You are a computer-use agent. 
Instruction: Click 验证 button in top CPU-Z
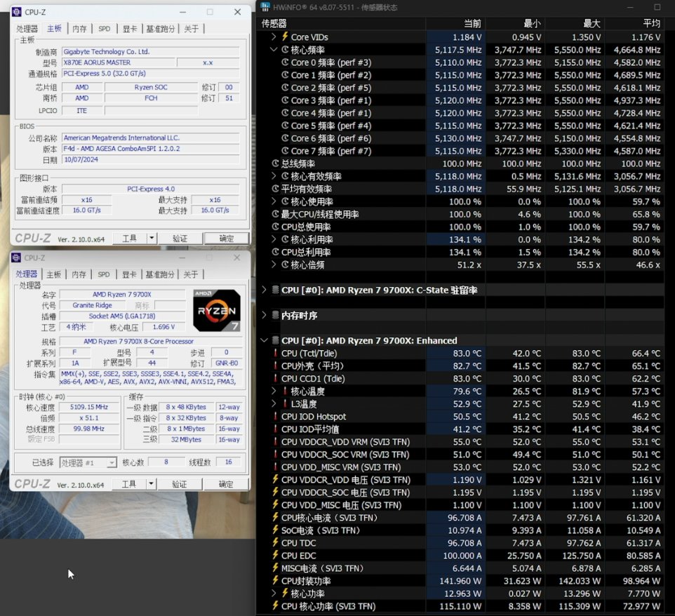(x=180, y=239)
